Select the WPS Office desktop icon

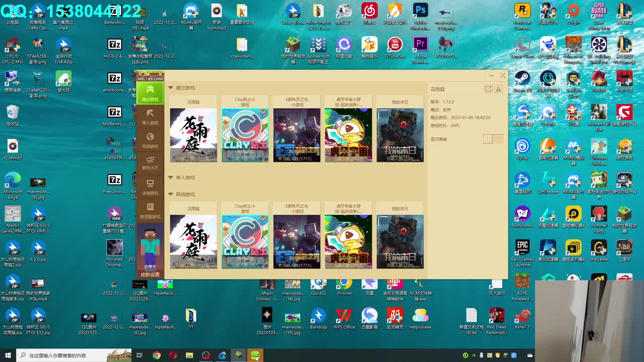point(344,319)
